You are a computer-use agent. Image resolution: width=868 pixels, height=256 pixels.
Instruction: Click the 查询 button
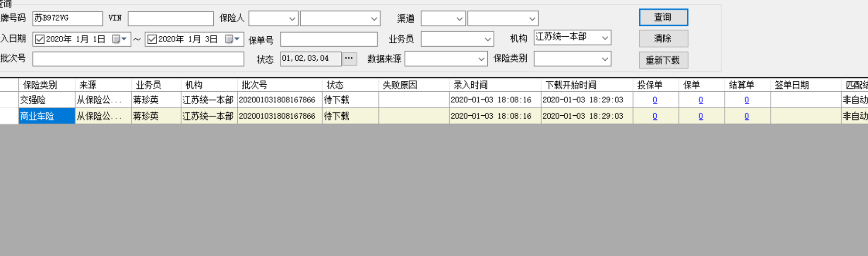tap(663, 17)
